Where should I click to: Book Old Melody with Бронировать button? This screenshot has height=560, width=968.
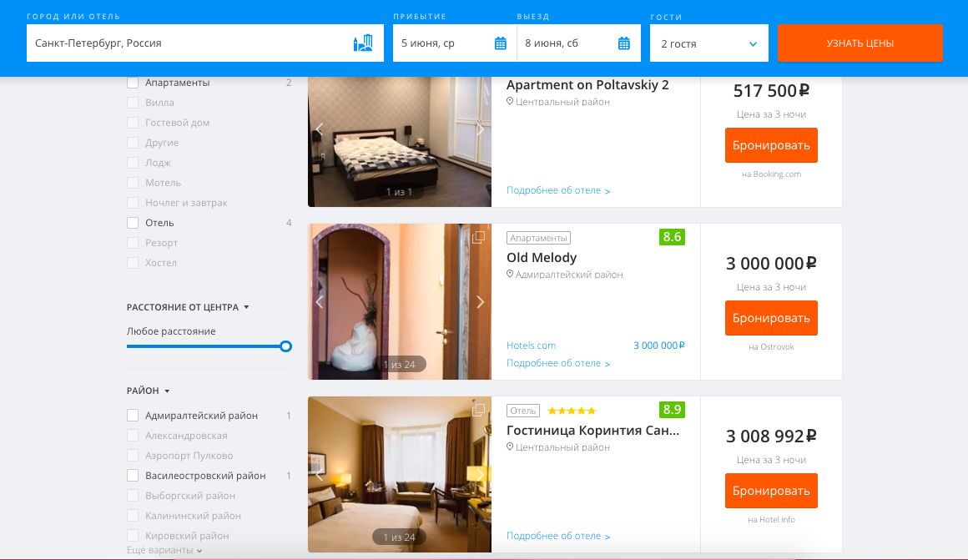click(x=771, y=318)
